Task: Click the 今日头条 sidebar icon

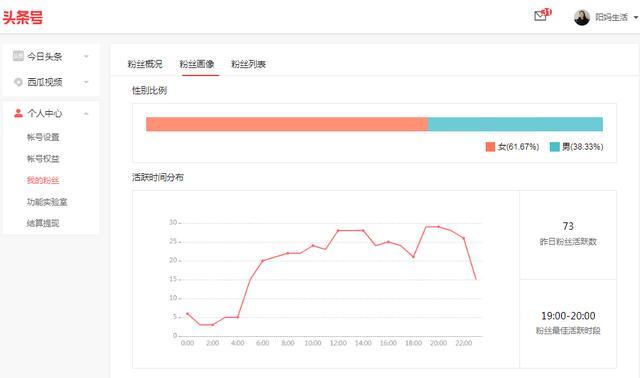Action: 18,56
